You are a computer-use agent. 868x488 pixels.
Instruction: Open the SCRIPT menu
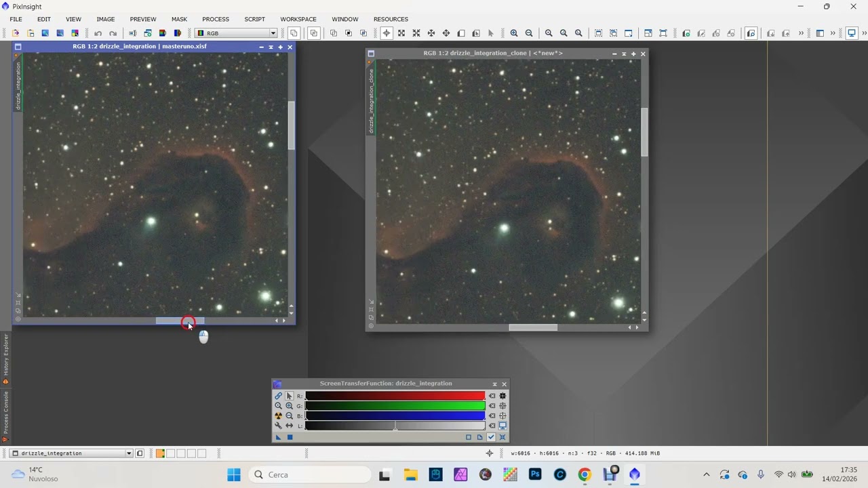254,19
